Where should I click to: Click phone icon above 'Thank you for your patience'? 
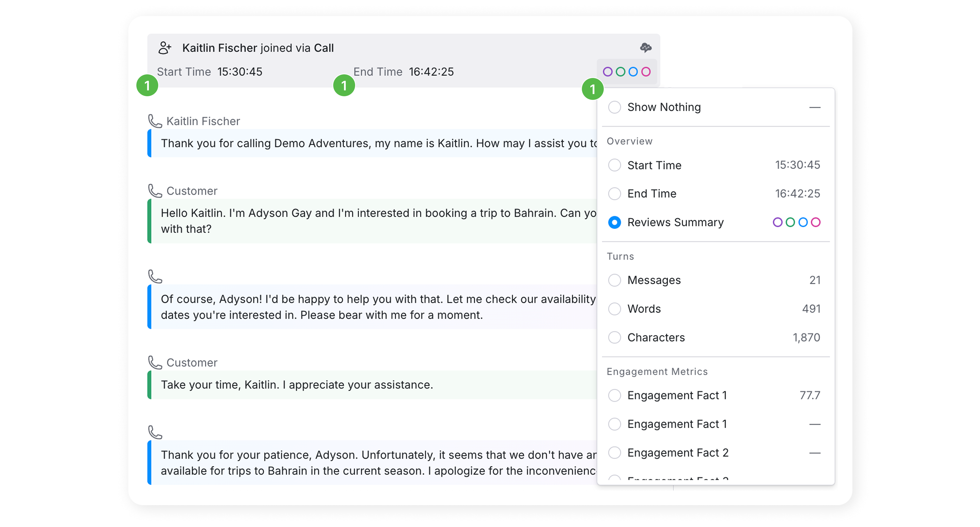(155, 432)
